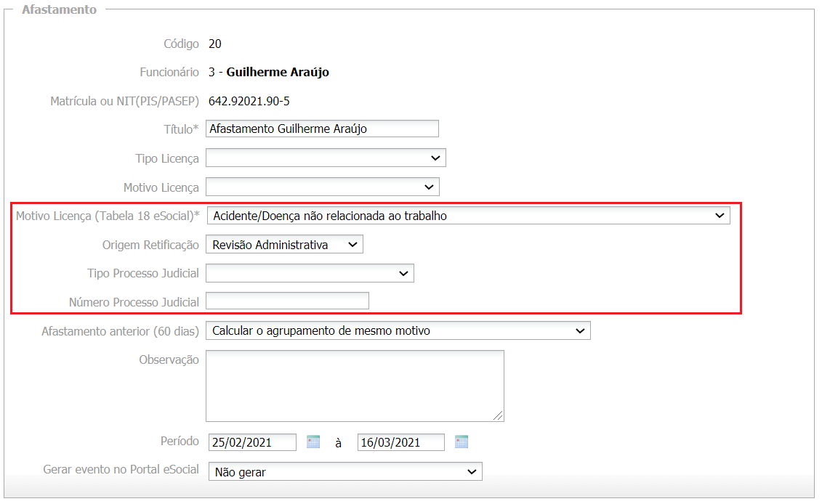
Task: Open the Motivo Licença Tabela 18 eSocial dropdown
Action: 468,216
